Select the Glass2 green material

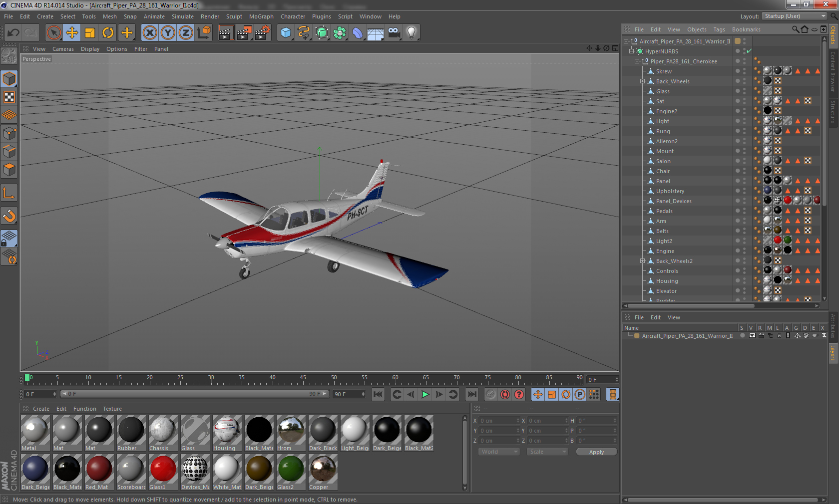[x=291, y=472]
